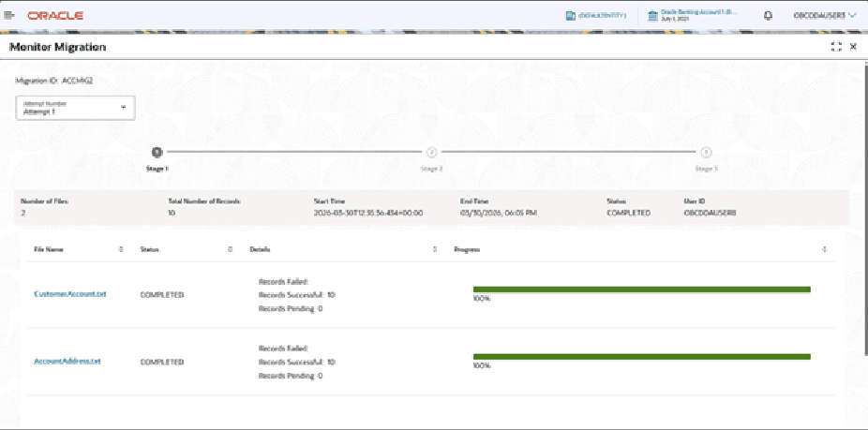
Task: Open the entity selector building icon
Action: (x=570, y=16)
